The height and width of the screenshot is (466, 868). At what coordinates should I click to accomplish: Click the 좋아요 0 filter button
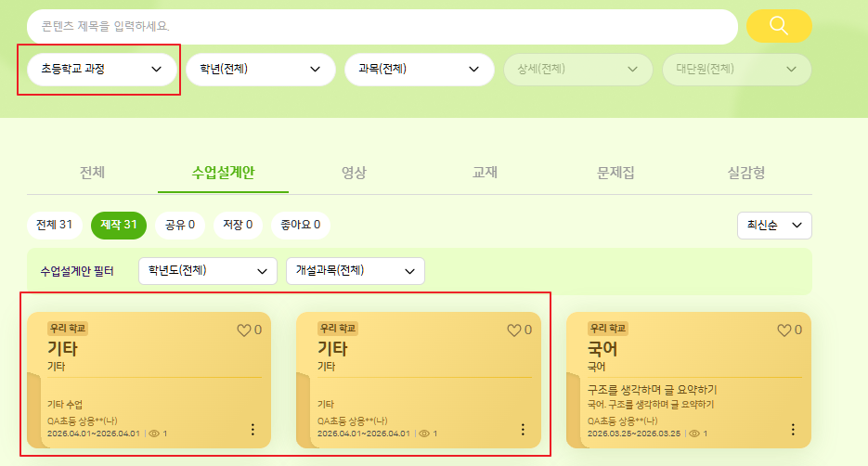pyautogui.click(x=300, y=225)
